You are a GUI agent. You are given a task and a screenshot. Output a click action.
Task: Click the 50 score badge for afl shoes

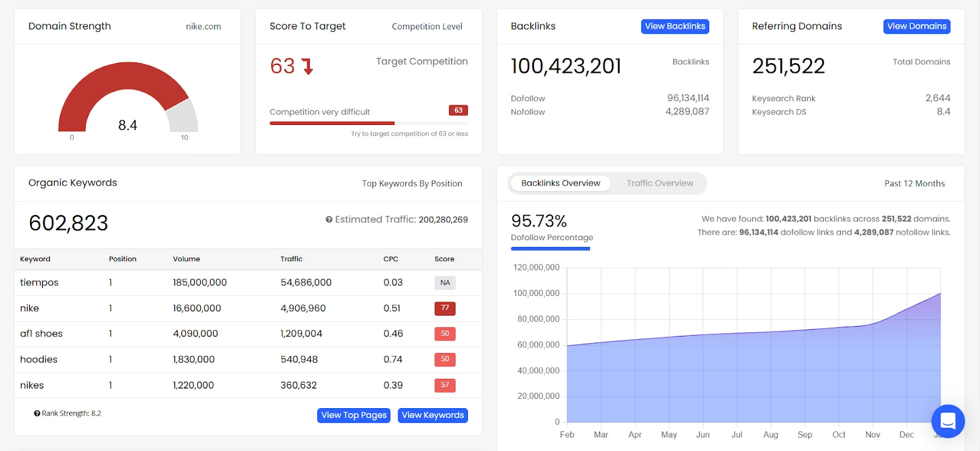(x=445, y=334)
